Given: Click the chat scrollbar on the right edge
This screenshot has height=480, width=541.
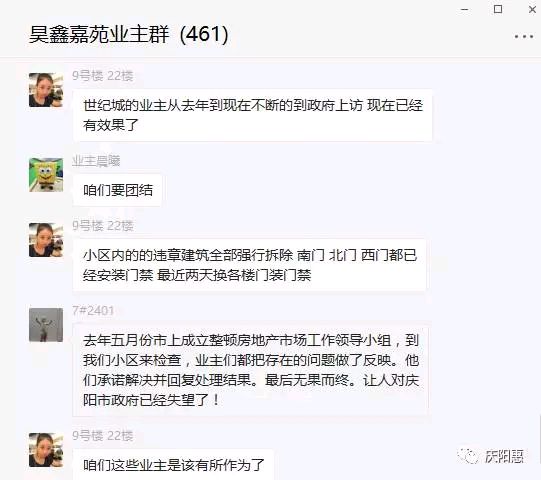Looking at the screenshot, I should (539, 442).
